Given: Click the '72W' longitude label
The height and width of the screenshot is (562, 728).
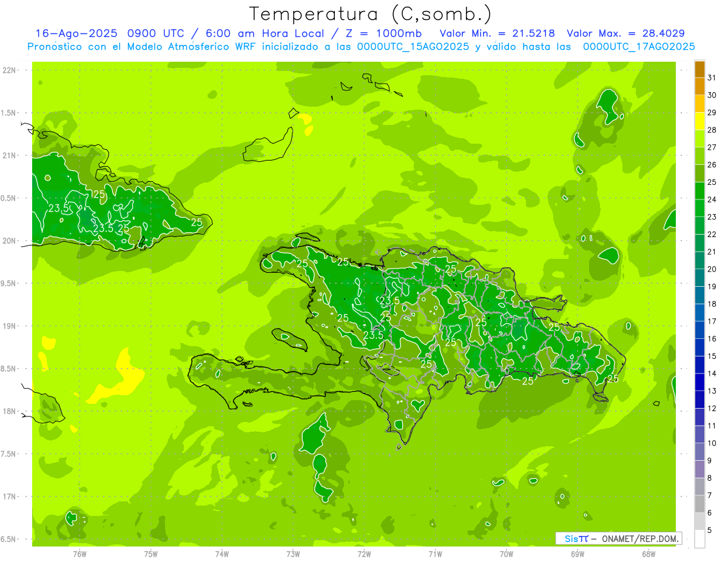Looking at the screenshot, I should point(364,554).
